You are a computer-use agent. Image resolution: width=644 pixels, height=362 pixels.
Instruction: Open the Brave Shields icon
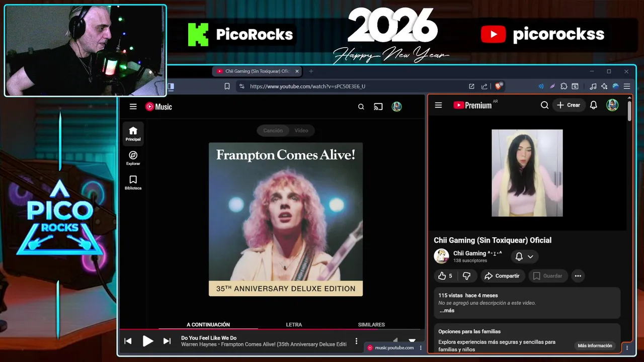tap(499, 86)
